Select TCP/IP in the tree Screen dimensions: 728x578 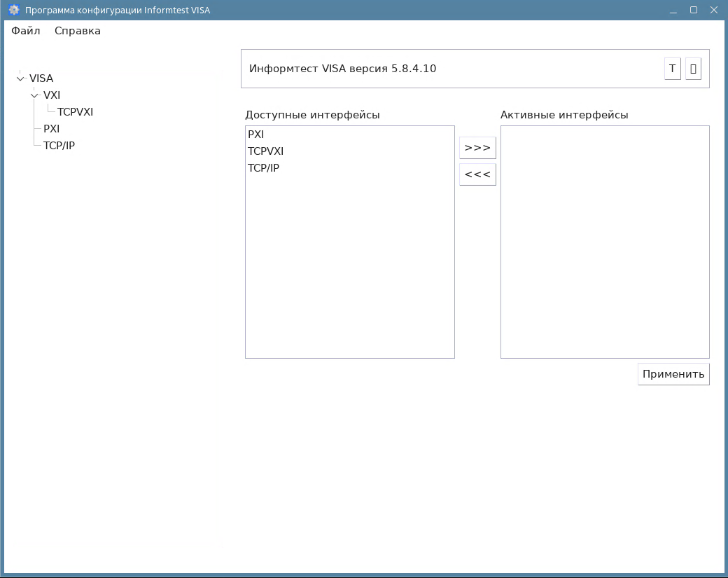pos(59,146)
